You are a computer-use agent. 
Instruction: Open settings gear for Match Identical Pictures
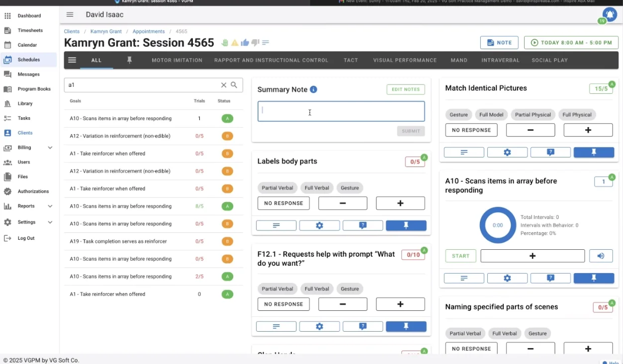coord(507,152)
